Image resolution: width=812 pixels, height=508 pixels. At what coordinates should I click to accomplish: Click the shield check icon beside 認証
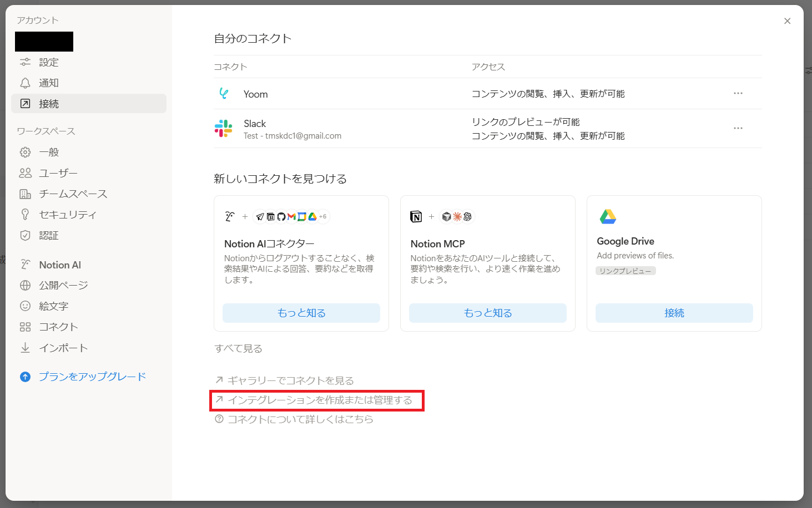tap(25, 236)
